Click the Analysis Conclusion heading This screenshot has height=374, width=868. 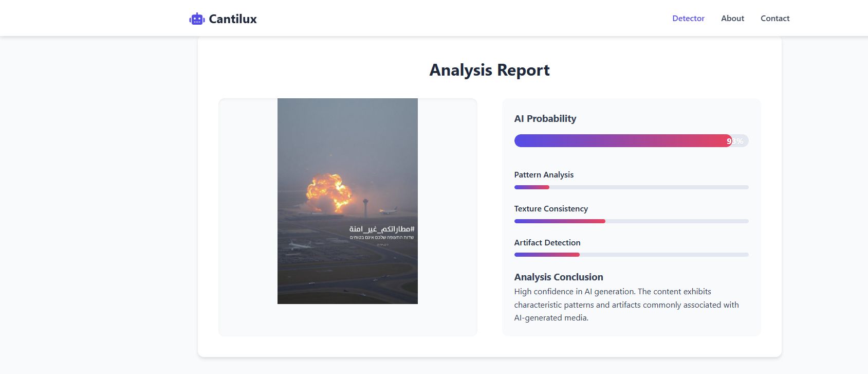(559, 277)
